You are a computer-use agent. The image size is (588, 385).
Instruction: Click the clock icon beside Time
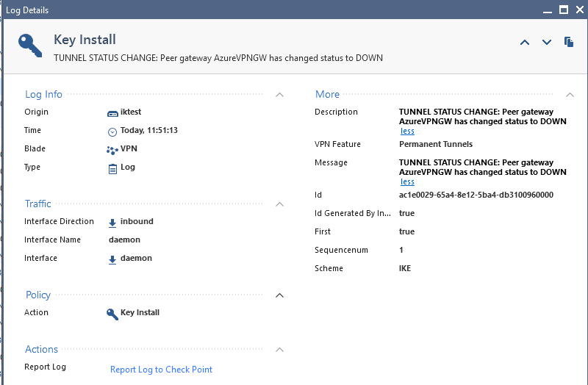[x=112, y=132]
